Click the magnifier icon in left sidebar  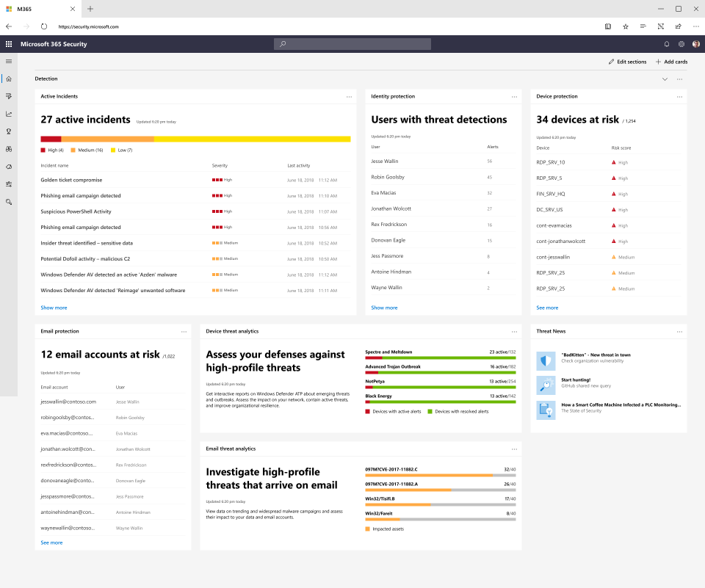pos(9,202)
